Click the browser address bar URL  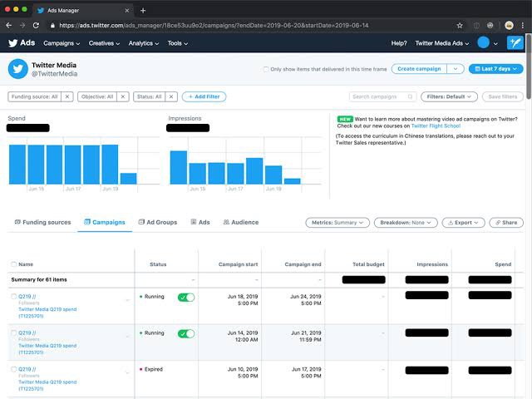[214, 26]
